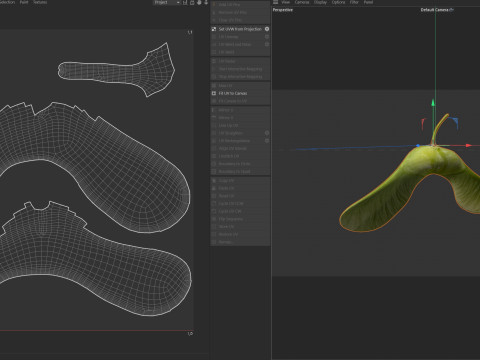Grab the red X-axis arrow handle

tap(468, 145)
